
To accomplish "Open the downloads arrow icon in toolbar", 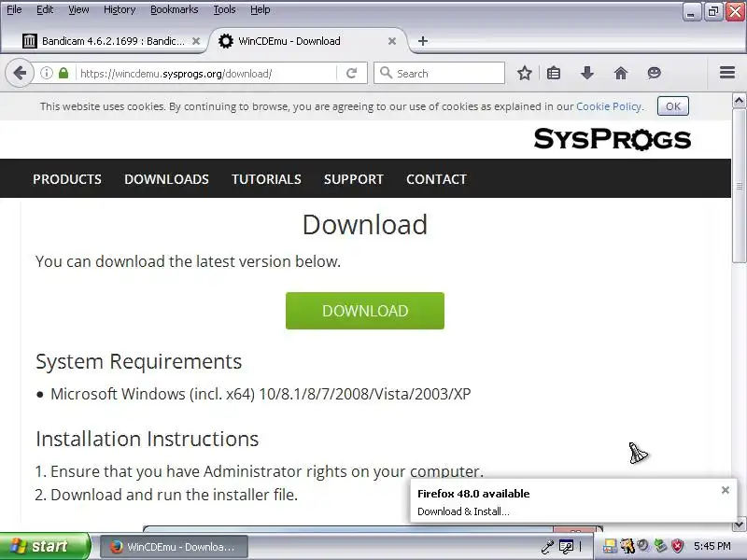I will coord(587,74).
